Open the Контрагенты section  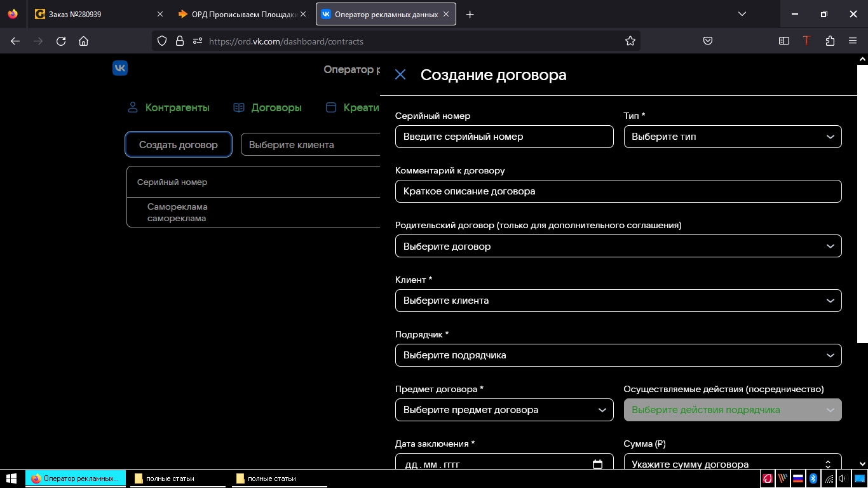(168, 108)
